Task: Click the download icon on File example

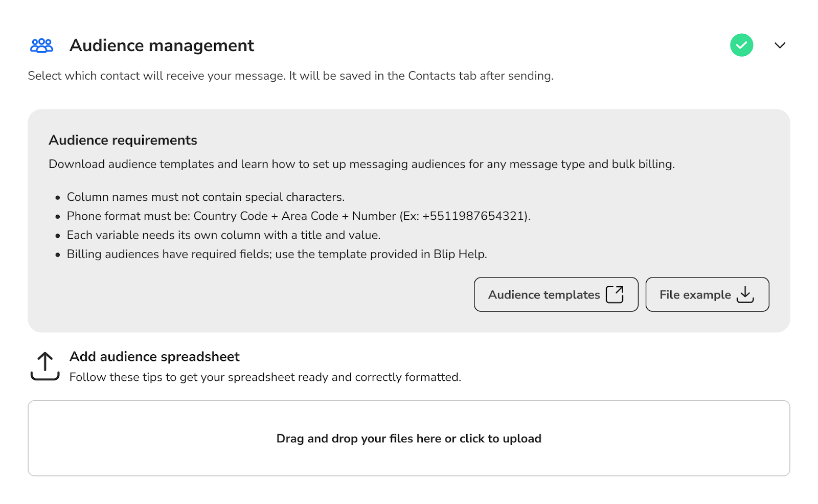Action: point(745,294)
